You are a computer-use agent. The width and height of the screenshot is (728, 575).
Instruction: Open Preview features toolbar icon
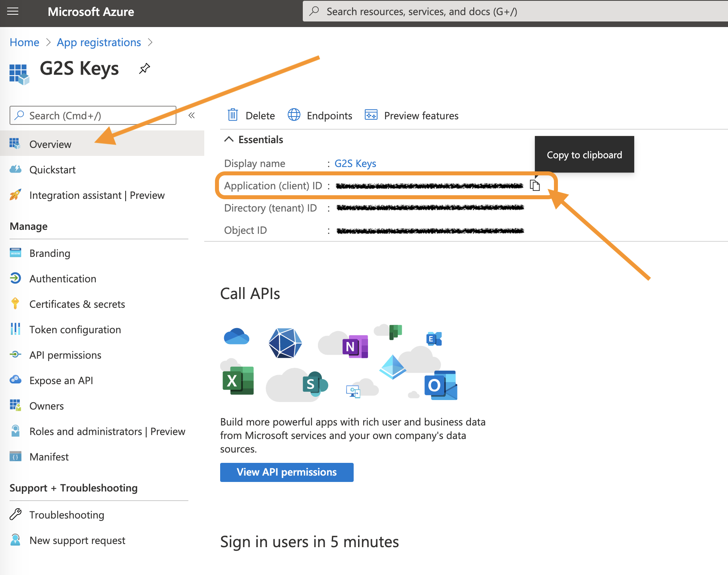371,115
